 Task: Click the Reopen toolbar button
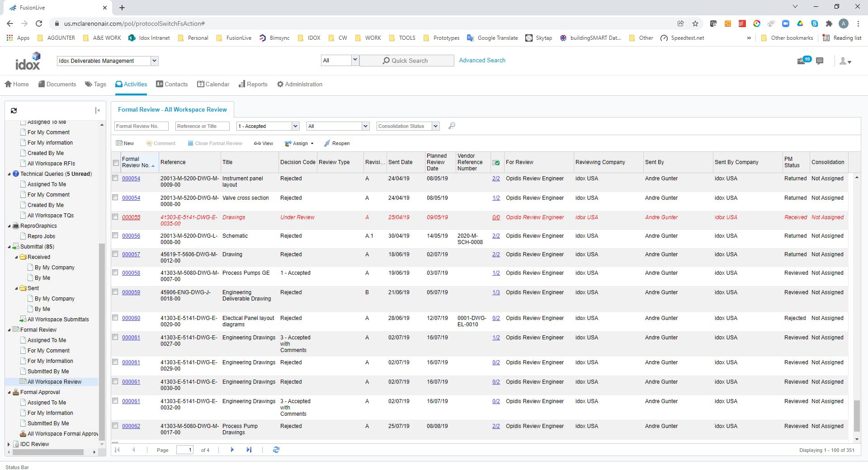pyautogui.click(x=337, y=143)
